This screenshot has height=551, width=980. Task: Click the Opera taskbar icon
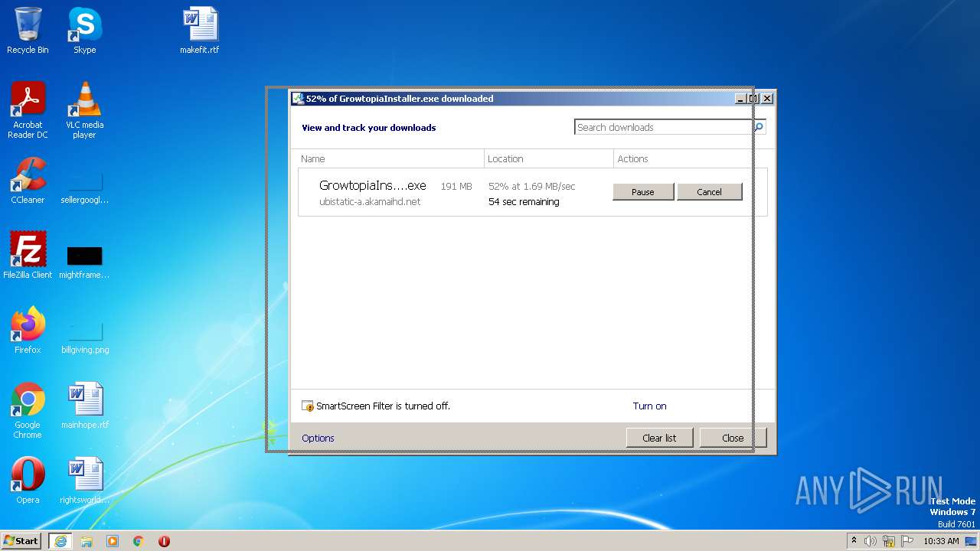pyautogui.click(x=164, y=541)
